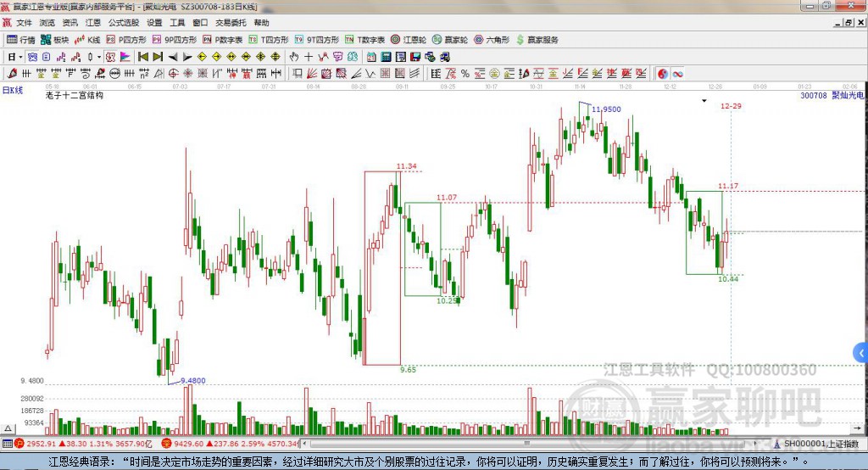Open the 浏览 menu
Screen dimensions: 868x470
tap(47, 23)
